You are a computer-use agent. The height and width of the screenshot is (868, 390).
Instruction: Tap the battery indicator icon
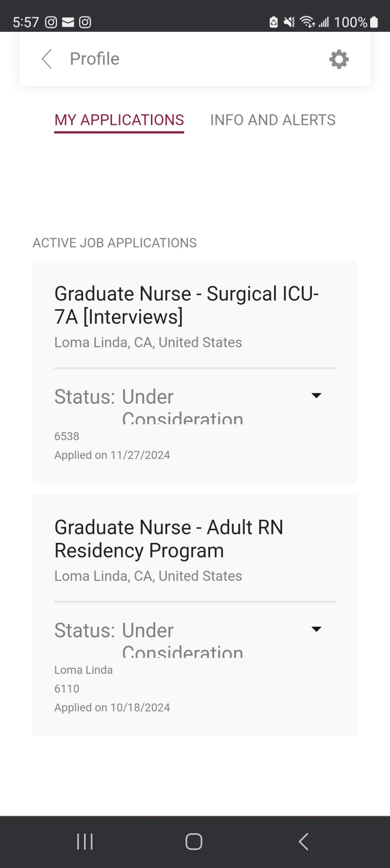(374, 22)
